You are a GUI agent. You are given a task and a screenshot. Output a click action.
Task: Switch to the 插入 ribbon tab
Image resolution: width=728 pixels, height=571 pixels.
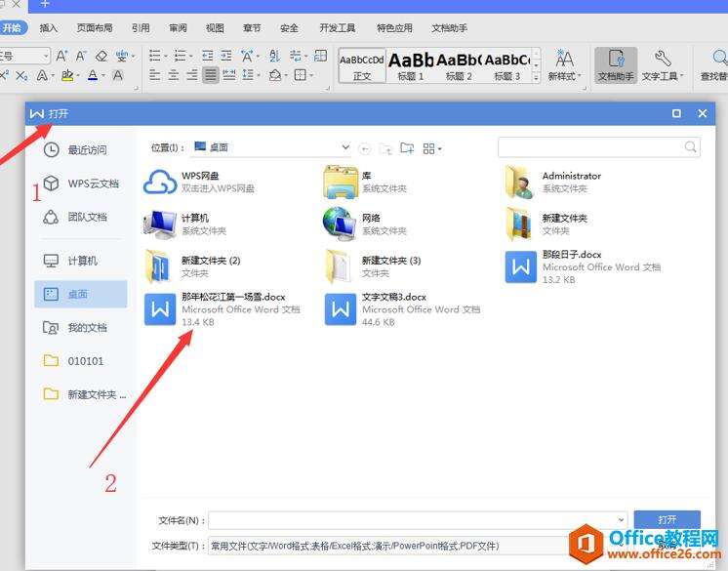[x=48, y=28]
